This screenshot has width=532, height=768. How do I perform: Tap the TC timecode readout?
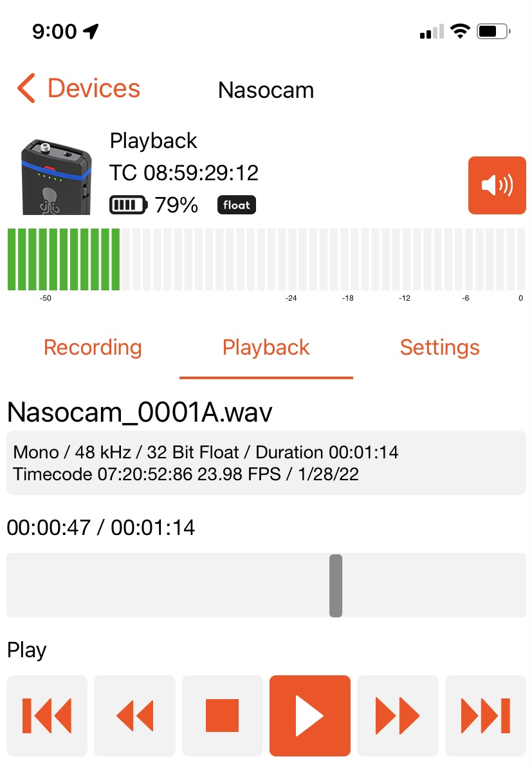(x=184, y=173)
